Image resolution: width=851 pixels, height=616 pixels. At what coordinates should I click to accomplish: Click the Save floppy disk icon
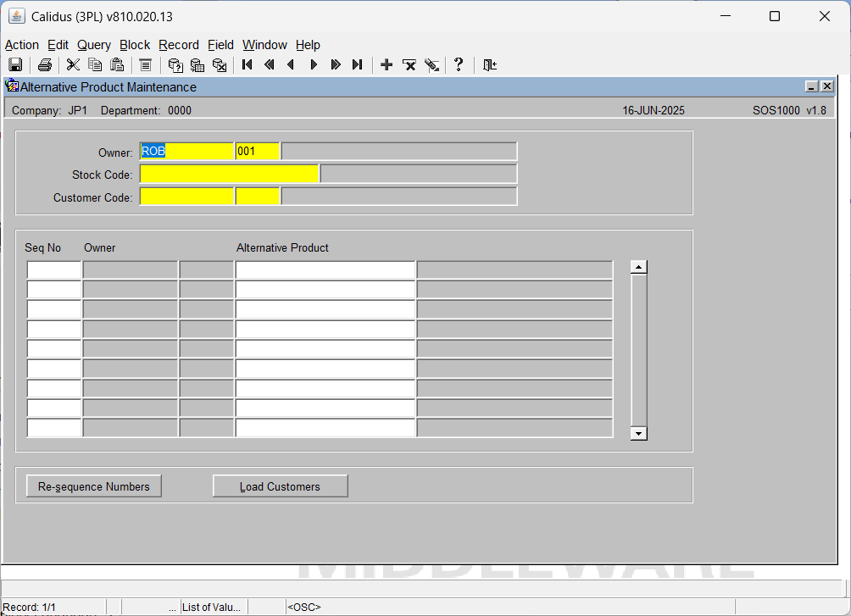(x=15, y=65)
